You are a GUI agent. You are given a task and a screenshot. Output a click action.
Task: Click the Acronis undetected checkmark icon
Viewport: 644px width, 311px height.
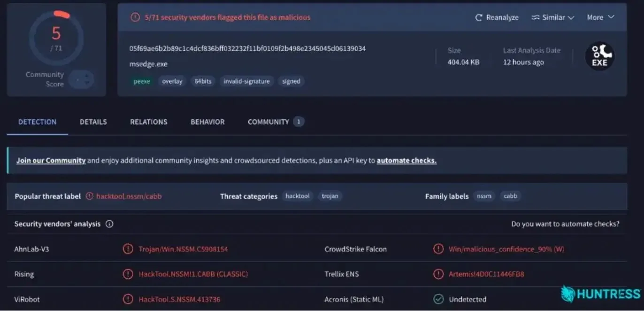pyautogui.click(x=438, y=299)
